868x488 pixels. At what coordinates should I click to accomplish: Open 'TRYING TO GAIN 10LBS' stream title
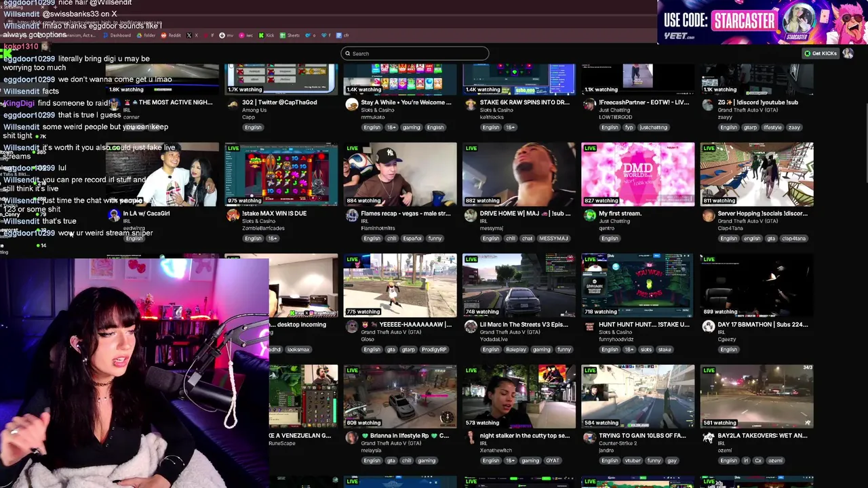click(642, 436)
